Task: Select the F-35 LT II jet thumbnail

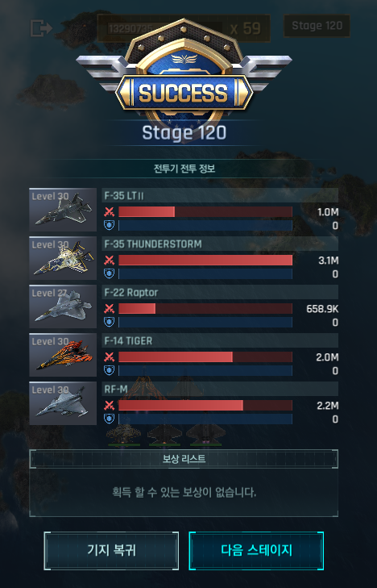Action: point(63,210)
